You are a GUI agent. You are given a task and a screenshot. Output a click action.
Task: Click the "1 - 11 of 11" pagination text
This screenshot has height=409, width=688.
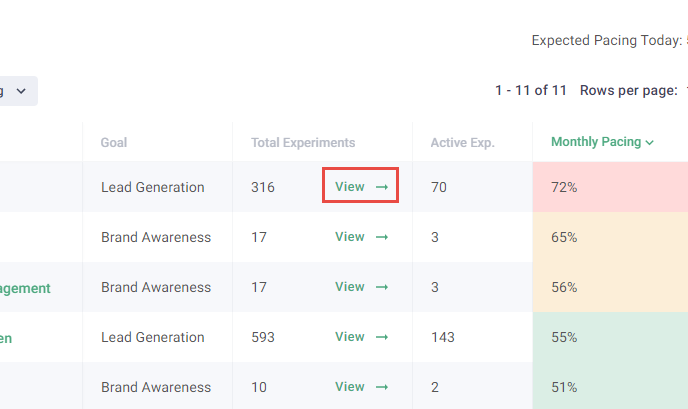[530, 91]
